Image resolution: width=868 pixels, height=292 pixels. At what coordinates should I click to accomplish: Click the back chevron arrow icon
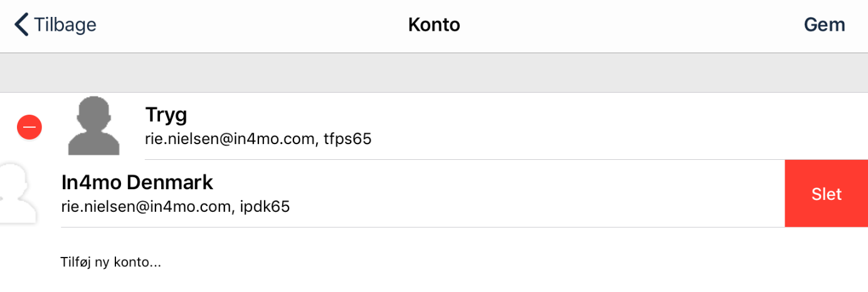[x=21, y=25]
